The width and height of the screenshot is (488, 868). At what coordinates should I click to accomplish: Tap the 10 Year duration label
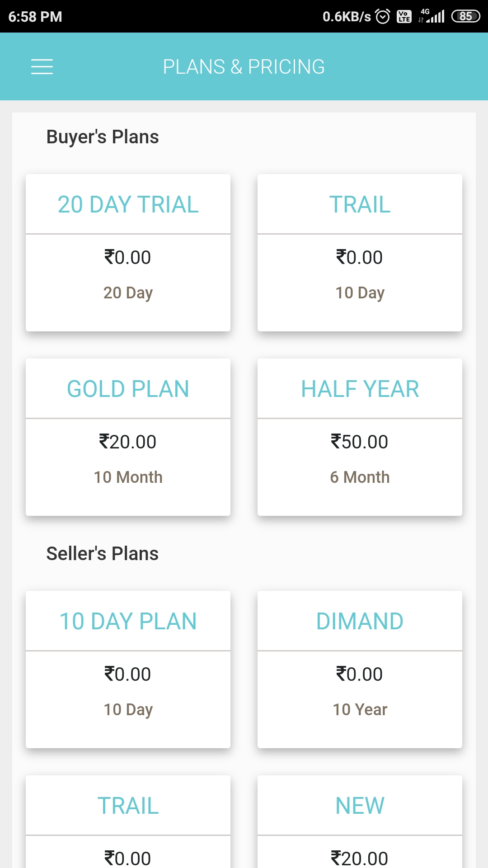coord(360,709)
